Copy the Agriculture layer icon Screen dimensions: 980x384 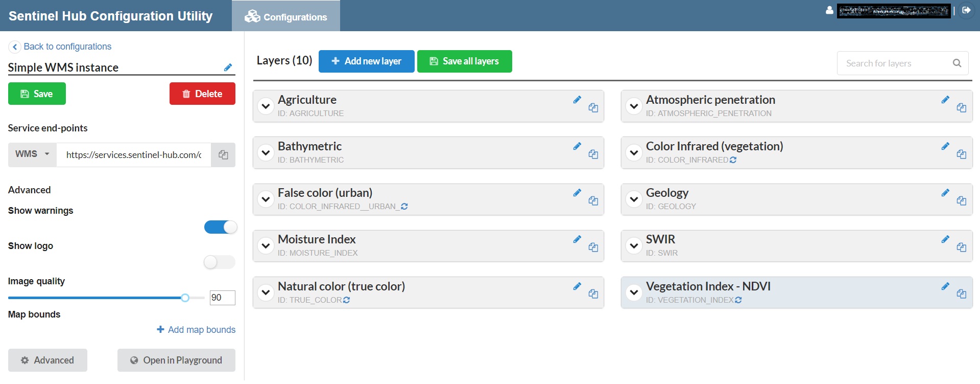coord(593,107)
